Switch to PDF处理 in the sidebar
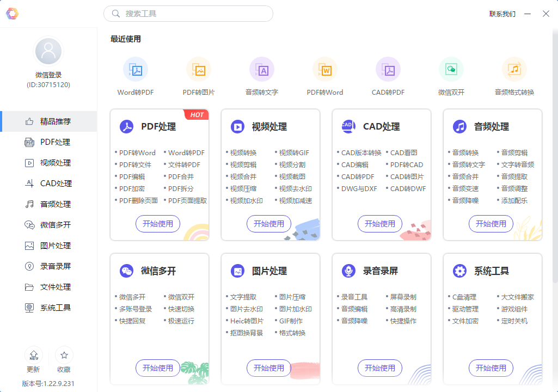Screen dimensions: 558x392 (48, 142)
